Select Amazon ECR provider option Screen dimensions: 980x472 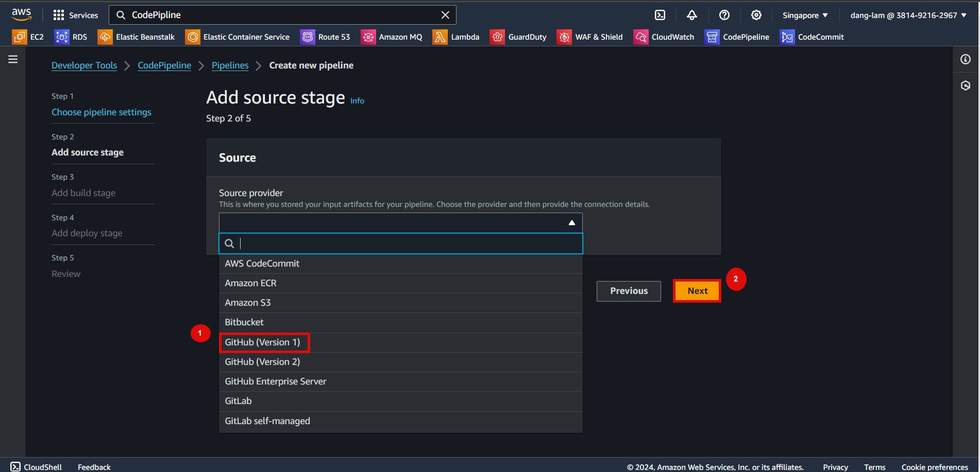point(401,283)
